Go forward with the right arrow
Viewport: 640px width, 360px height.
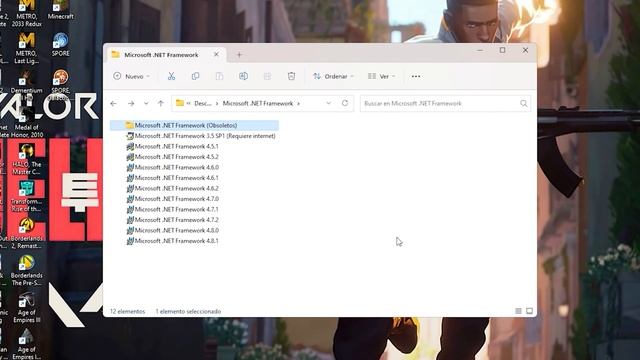pos(131,104)
